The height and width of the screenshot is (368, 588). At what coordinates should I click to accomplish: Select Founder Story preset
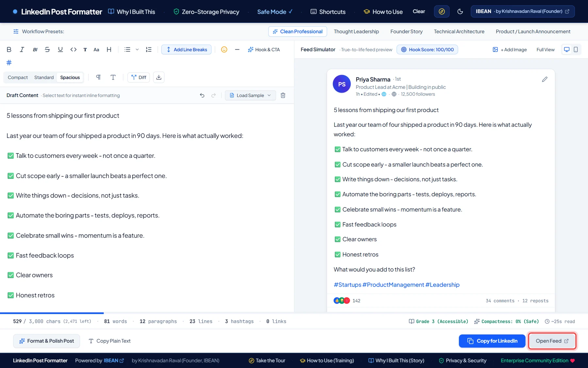[x=406, y=32]
